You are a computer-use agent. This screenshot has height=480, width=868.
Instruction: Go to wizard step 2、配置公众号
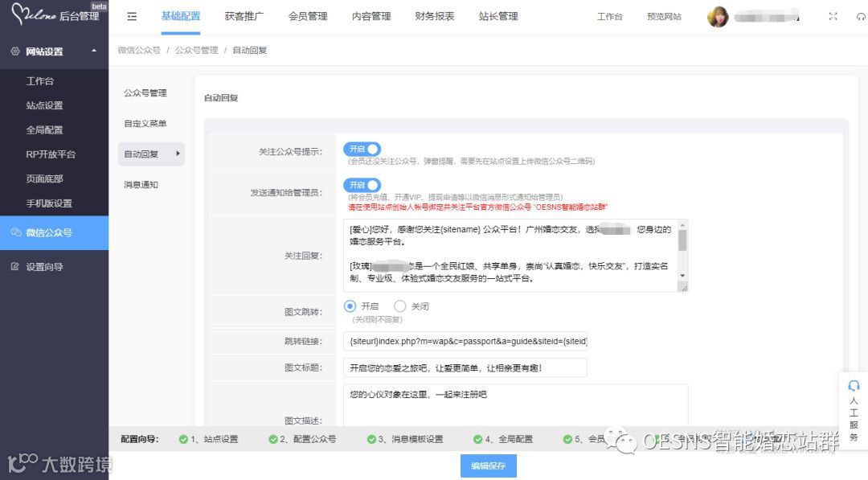coord(308,439)
